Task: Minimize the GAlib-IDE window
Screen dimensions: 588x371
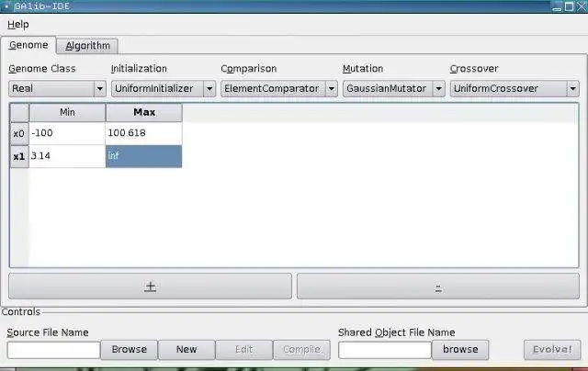Action: pos(558,6)
